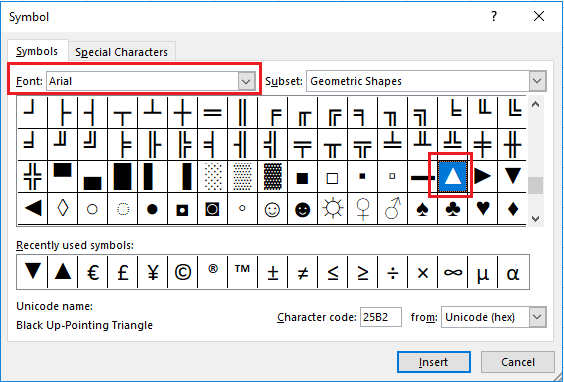Click the symbol grid scrollbar down arrow
This screenshot has height=382, width=564.
click(x=536, y=219)
